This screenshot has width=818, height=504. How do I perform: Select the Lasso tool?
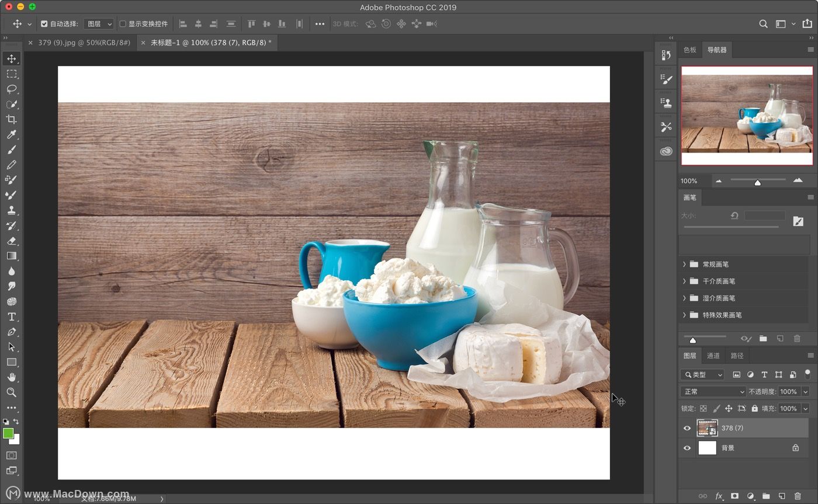click(x=12, y=89)
